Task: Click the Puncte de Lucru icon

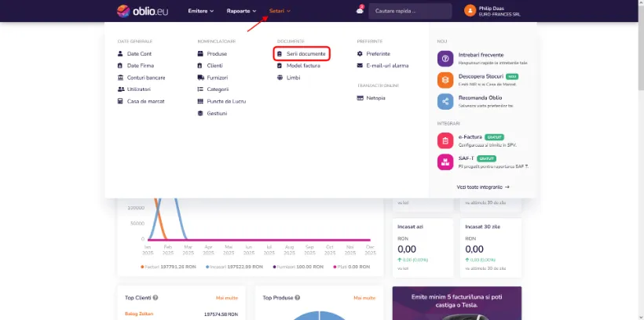Action: [x=200, y=101]
